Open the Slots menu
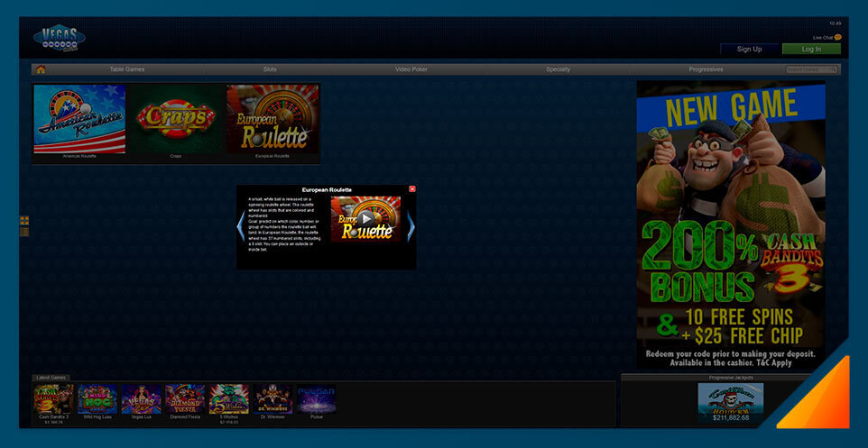Image resolution: width=868 pixels, height=448 pixels. coord(270,69)
